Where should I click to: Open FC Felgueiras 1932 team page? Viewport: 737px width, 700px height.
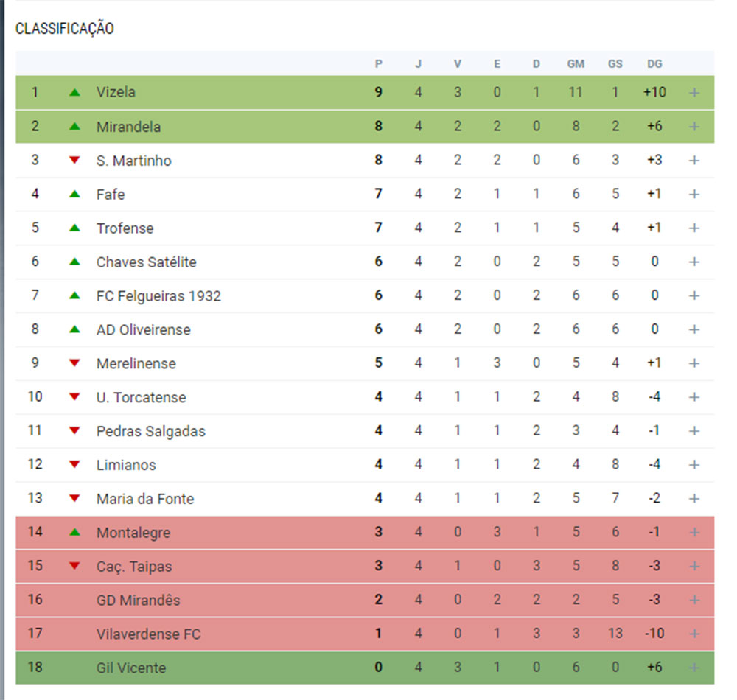pos(158,296)
